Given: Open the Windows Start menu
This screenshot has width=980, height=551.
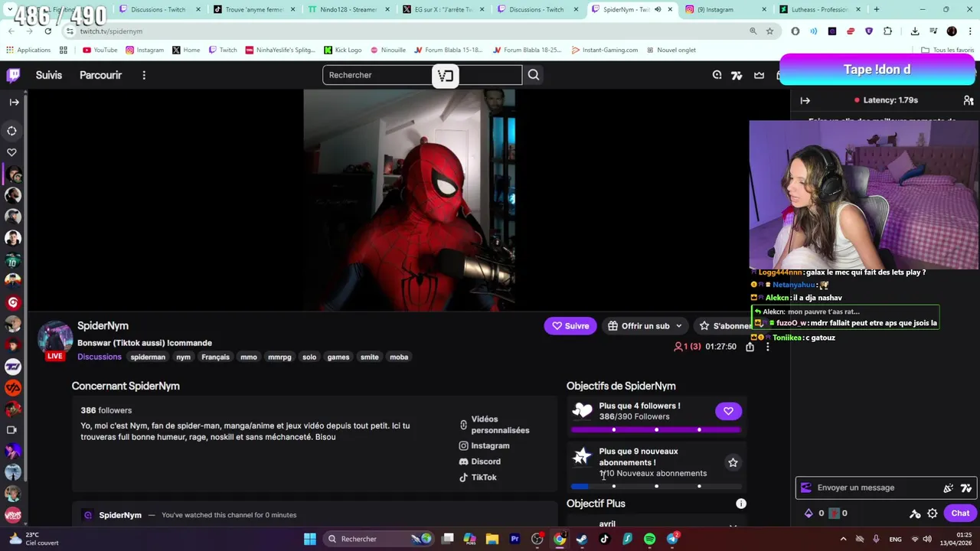Looking at the screenshot, I should pos(310,539).
